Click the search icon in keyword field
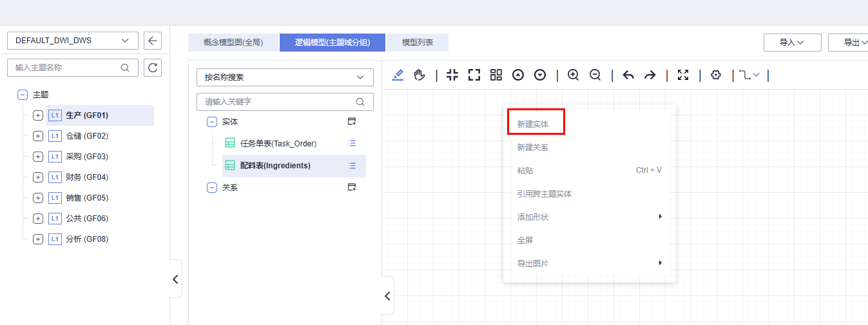Viewport: 868px width, 325px height. 360,102
